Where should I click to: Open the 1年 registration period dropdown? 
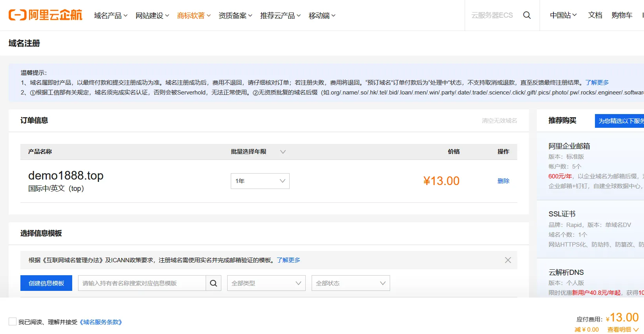pos(260,181)
